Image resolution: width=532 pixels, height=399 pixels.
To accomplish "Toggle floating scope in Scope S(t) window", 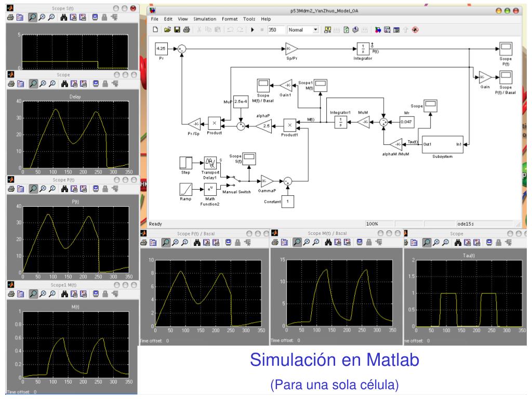I will (95, 17).
